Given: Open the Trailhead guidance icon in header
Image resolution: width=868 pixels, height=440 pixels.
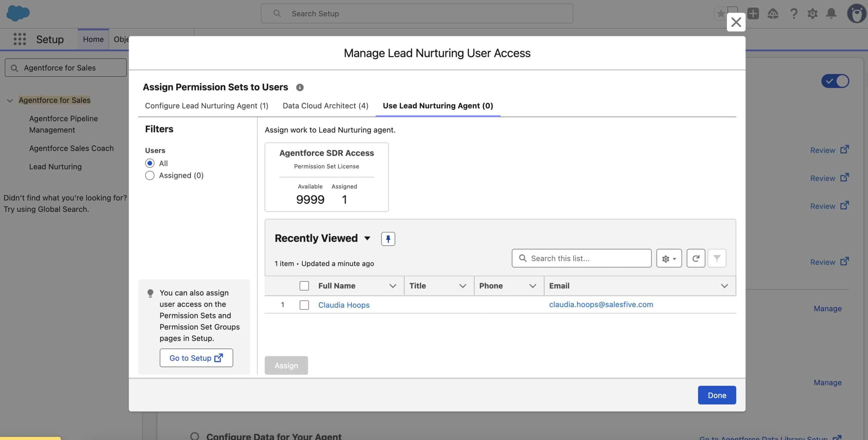Looking at the screenshot, I should [x=773, y=14].
